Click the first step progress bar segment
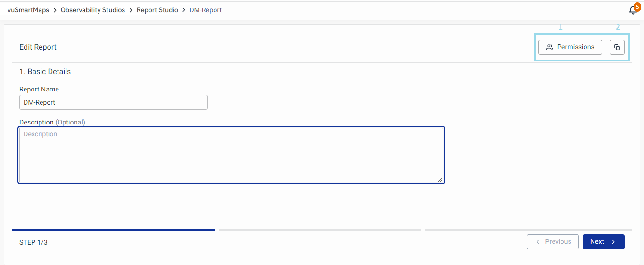The width and height of the screenshot is (644, 265). (x=113, y=230)
